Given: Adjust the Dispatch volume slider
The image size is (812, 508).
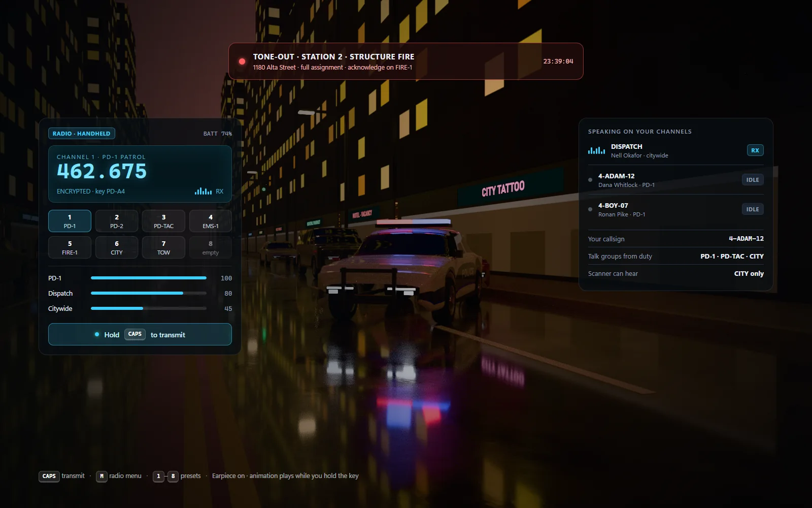Looking at the screenshot, I should point(149,293).
